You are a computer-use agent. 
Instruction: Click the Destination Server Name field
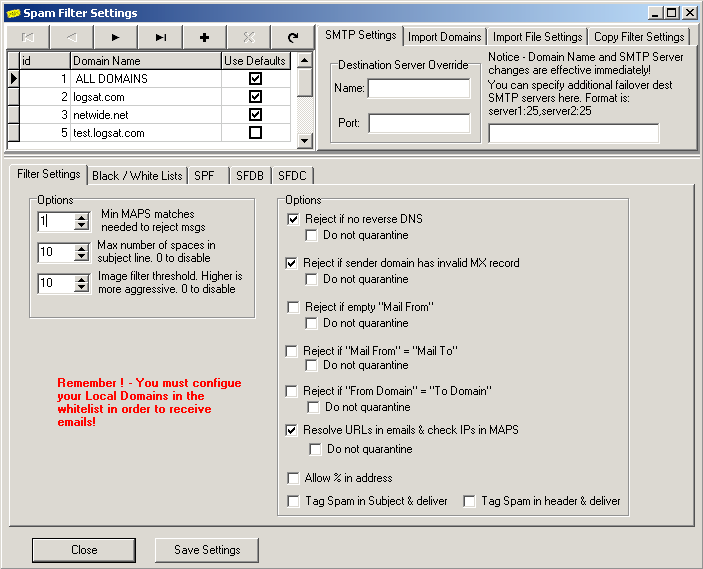(418, 88)
